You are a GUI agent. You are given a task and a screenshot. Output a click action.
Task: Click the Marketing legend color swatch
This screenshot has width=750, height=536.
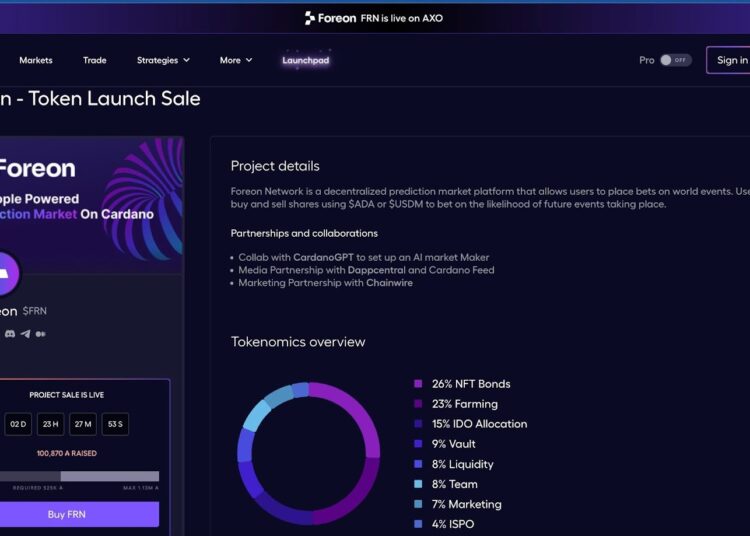(x=418, y=504)
